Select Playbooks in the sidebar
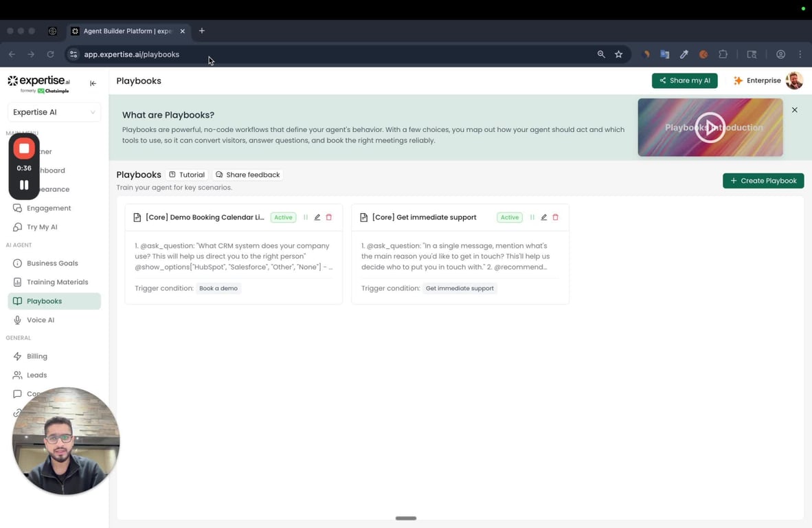Viewport: 812px width, 528px height. click(x=54, y=301)
